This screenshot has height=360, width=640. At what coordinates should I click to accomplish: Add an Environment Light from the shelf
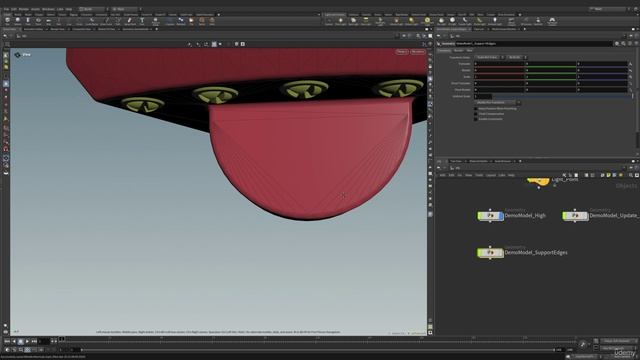pos(427,21)
